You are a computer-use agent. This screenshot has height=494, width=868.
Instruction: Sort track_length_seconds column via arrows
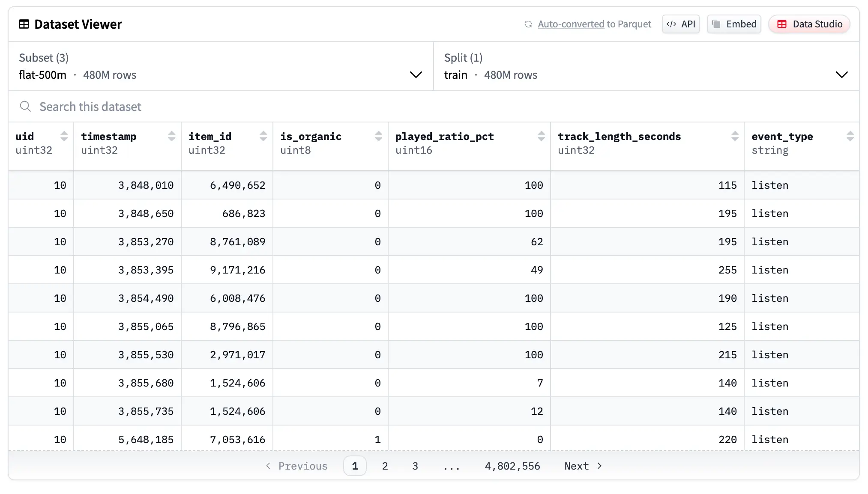tap(735, 136)
